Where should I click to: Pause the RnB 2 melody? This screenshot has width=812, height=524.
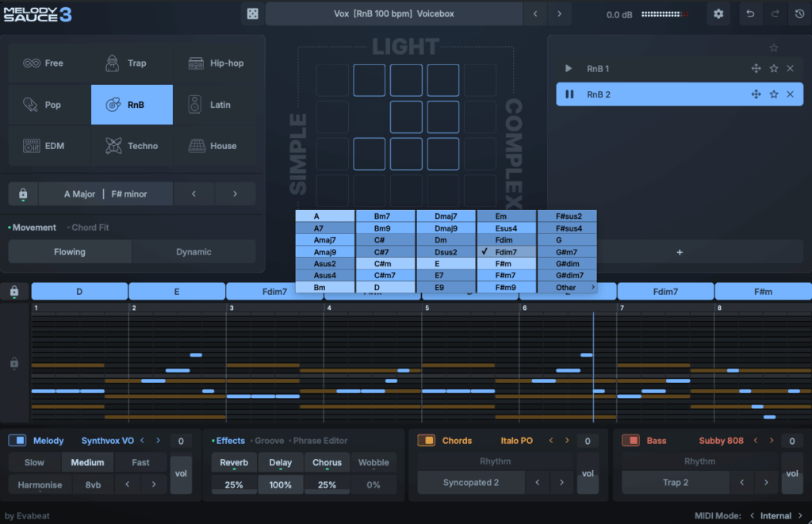(x=569, y=94)
